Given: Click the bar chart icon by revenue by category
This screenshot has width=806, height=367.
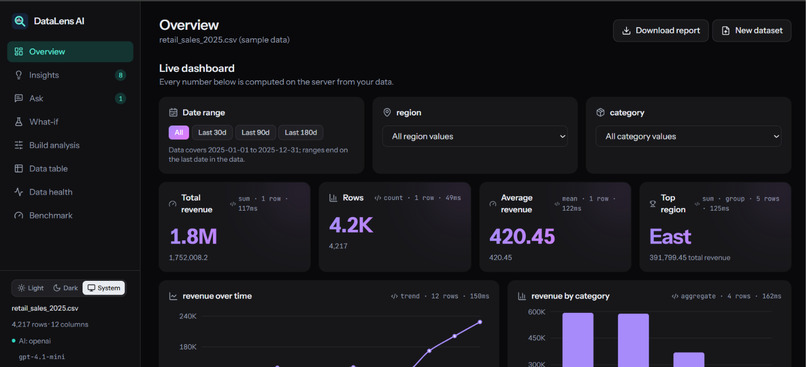Looking at the screenshot, I should 522,296.
